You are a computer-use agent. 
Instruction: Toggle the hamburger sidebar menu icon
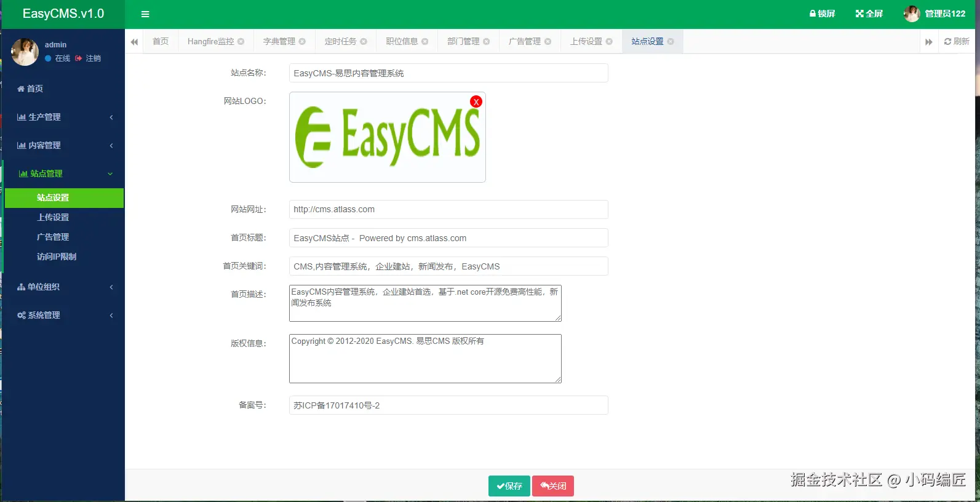point(145,14)
